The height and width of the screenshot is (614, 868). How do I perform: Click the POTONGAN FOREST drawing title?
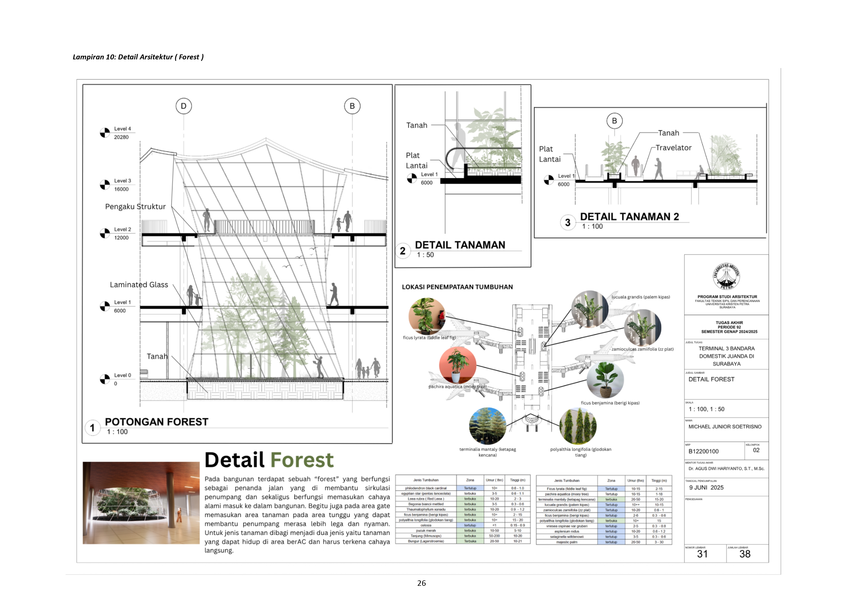coord(157,422)
